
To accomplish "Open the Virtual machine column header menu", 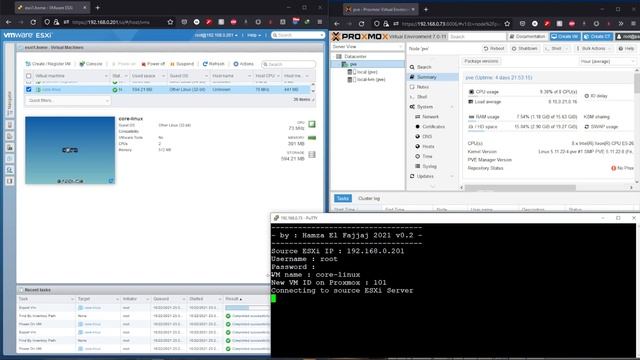I will (x=106, y=76).
